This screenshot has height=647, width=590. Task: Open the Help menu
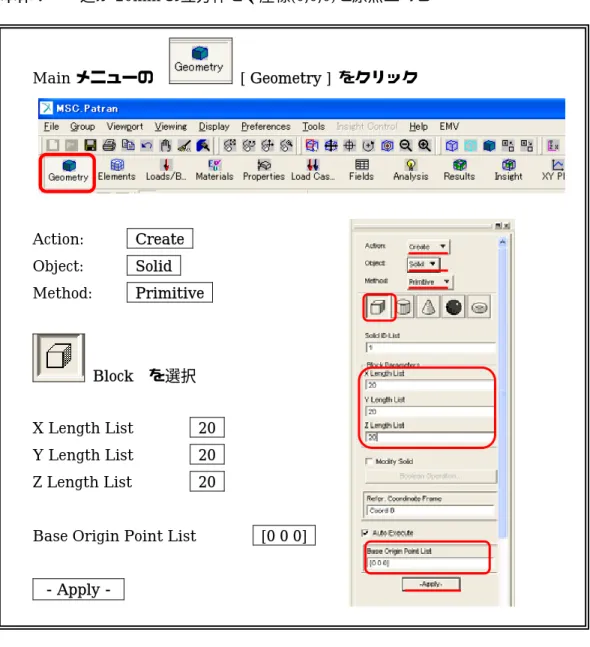click(x=418, y=126)
